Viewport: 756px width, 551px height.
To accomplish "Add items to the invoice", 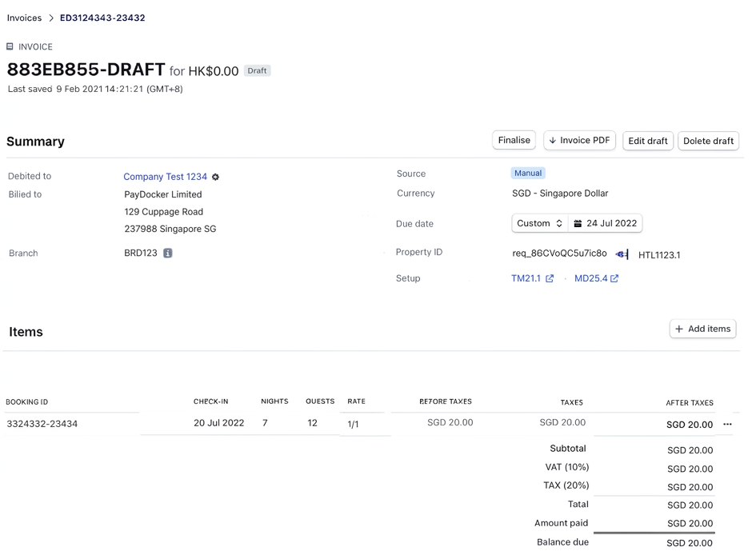I will [702, 329].
